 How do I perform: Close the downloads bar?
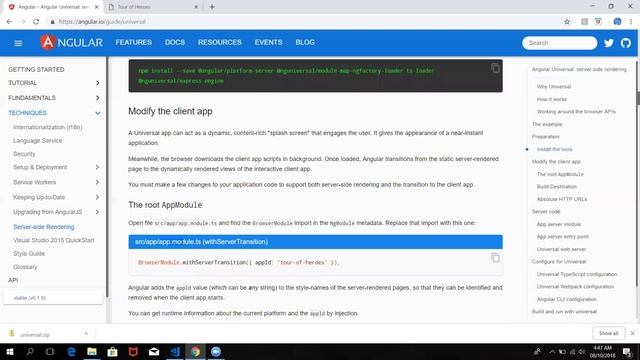point(632,333)
